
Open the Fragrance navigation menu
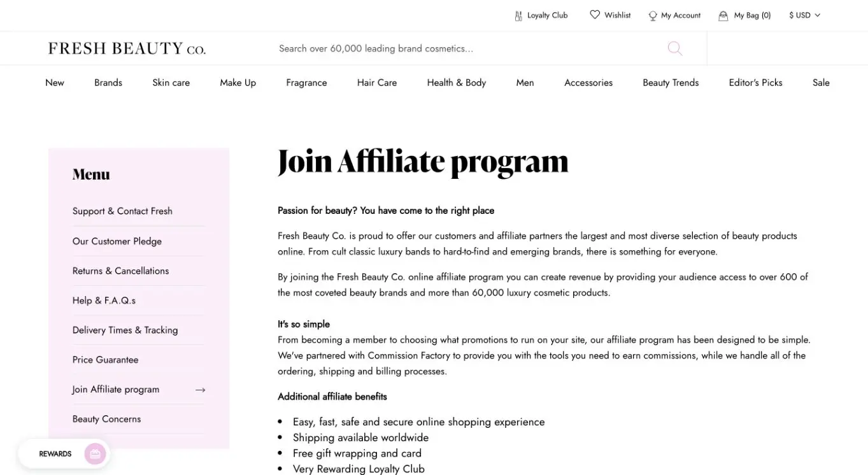306,83
